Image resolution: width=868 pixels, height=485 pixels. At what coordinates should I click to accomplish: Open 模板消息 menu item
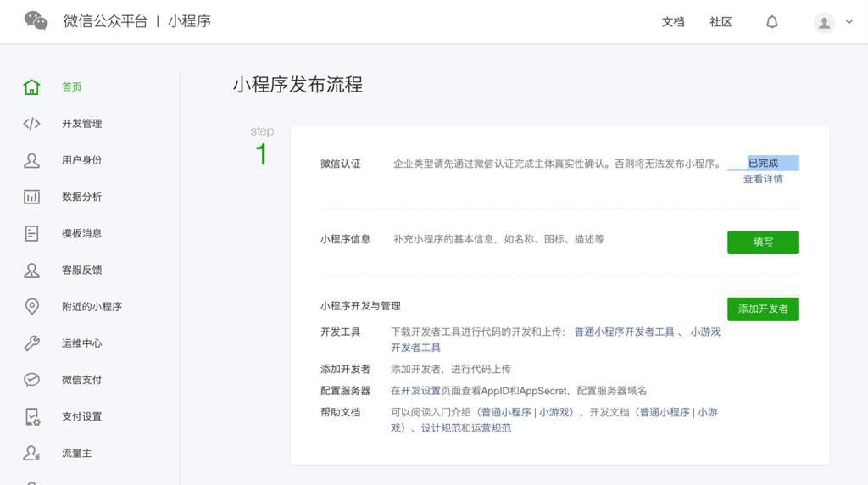(82, 233)
